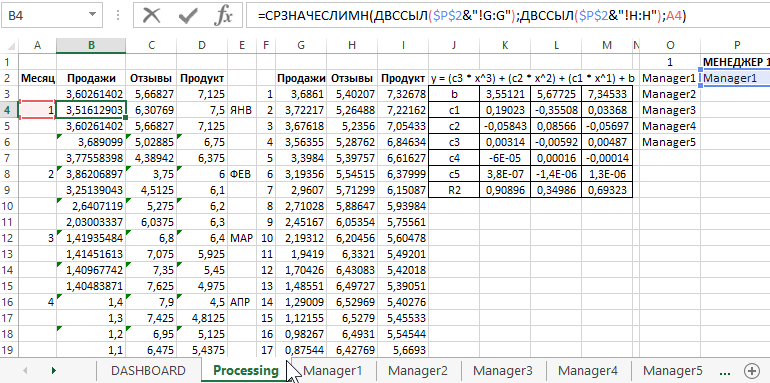Select R2 value 0,34986

556,190
